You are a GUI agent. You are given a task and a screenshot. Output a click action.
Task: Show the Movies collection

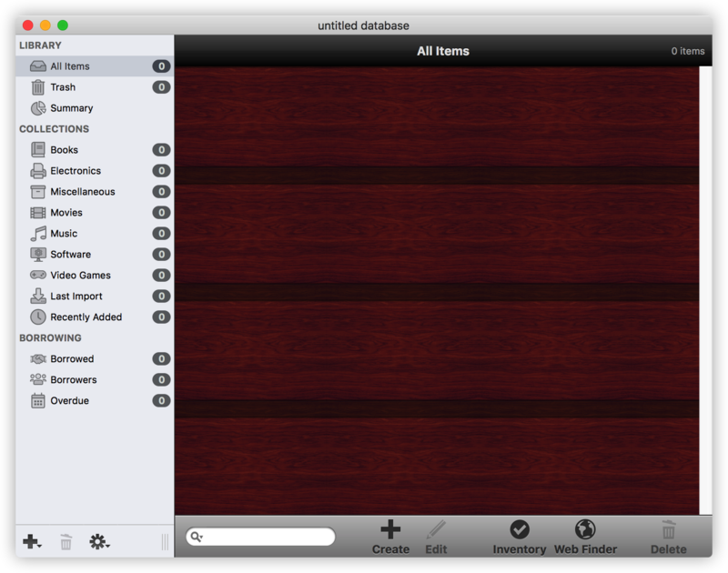click(66, 213)
